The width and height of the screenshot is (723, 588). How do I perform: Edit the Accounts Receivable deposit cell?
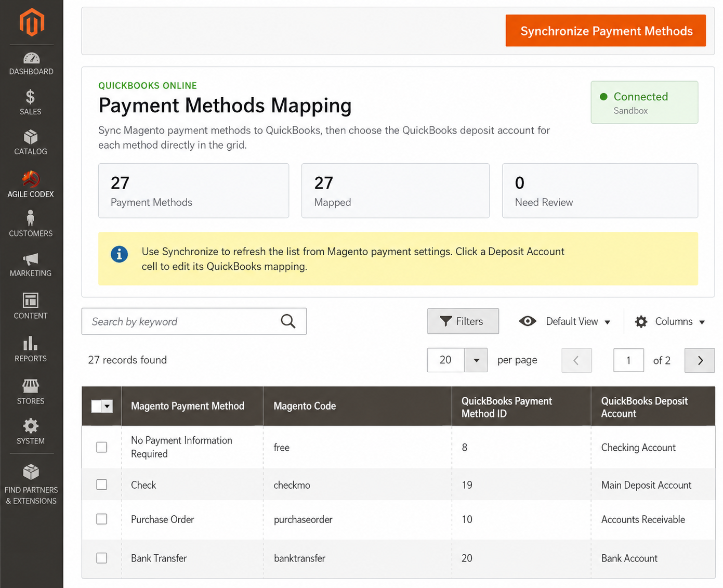click(x=653, y=519)
